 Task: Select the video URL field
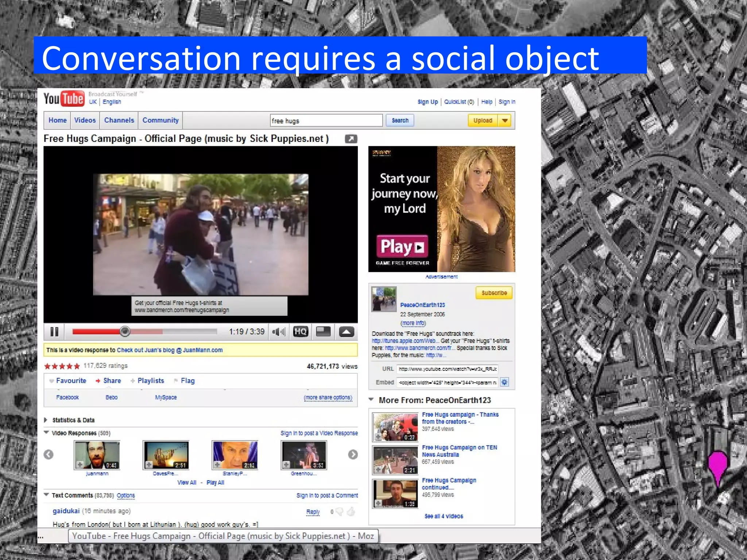coord(447,369)
